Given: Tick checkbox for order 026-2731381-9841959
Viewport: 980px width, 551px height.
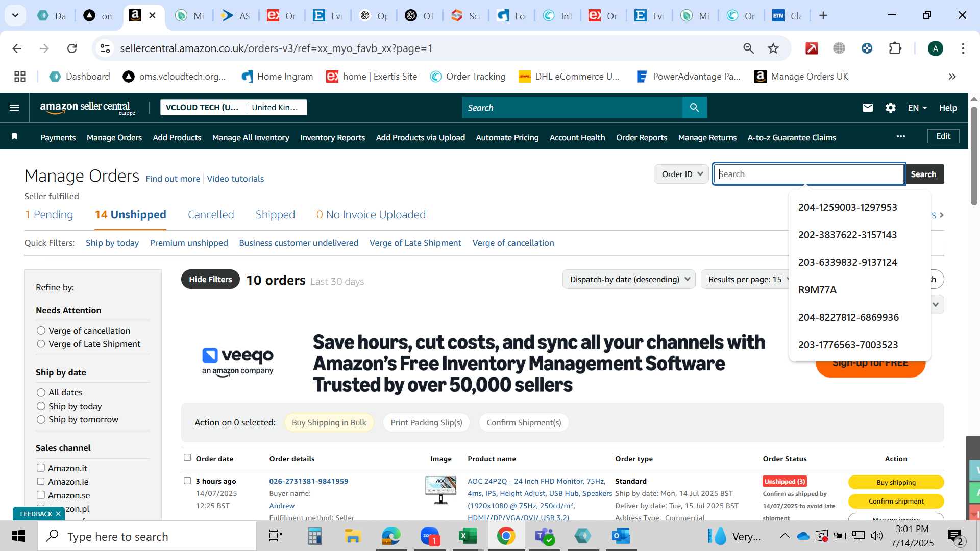Looking at the screenshot, I should tap(187, 481).
